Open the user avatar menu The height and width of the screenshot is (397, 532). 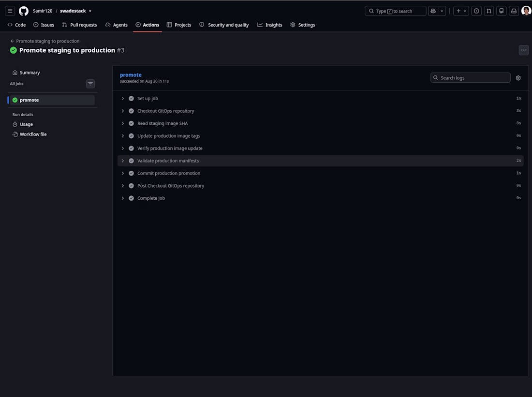(526, 11)
